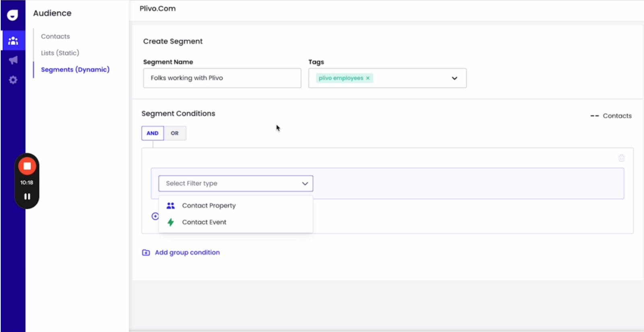Choose Contact Property filter option
644x332 pixels.
coord(208,205)
